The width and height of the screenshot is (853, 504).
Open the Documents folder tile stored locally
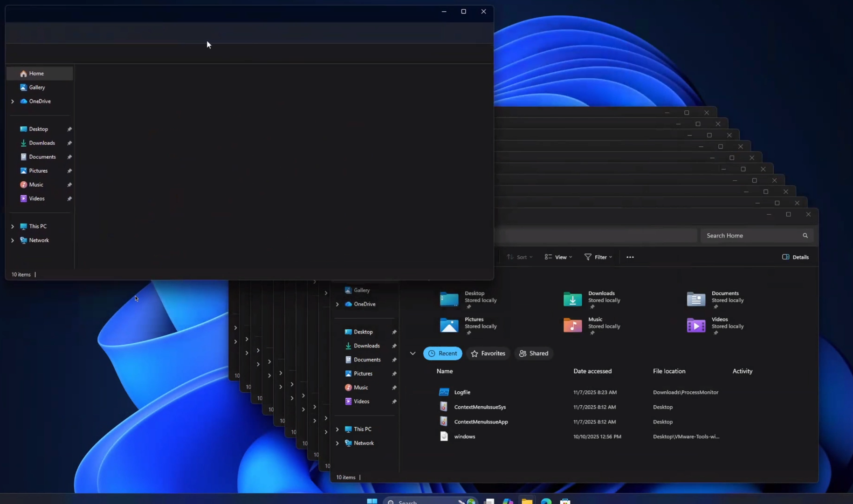696,299
